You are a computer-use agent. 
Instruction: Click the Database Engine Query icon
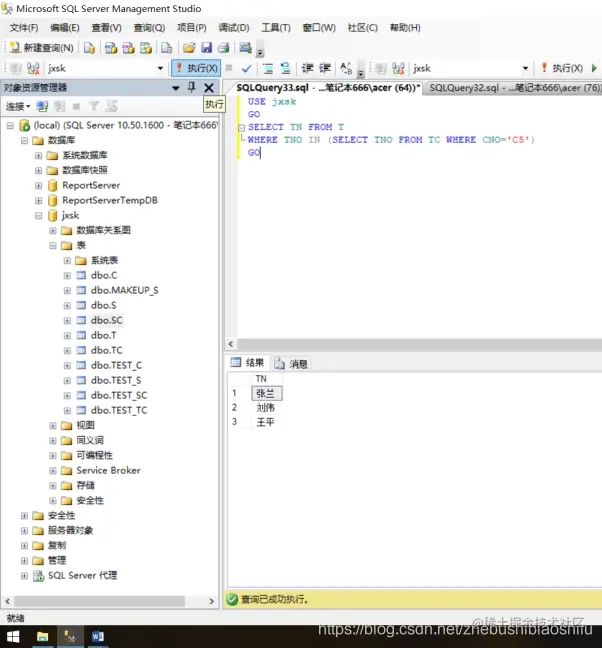tap(89, 48)
